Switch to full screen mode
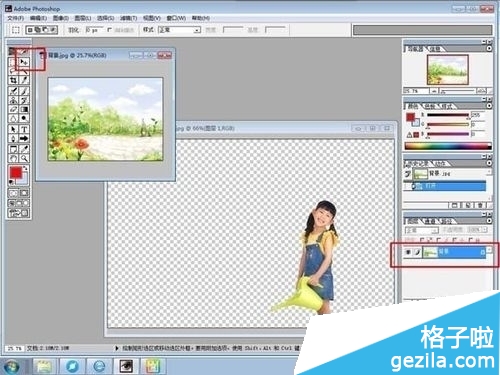Image resolution: width=500 pixels, height=375 pixels. coord(26,203)
